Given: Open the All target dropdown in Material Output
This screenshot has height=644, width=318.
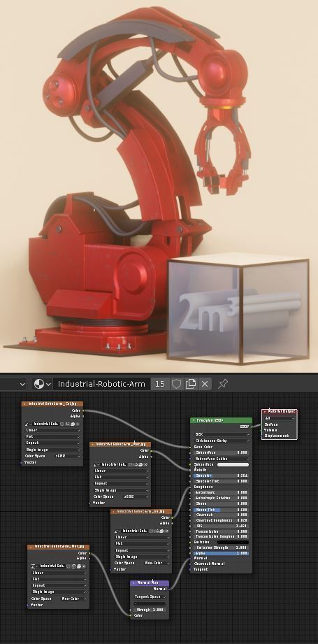Looking at the screenshot, I should point(280,419).
